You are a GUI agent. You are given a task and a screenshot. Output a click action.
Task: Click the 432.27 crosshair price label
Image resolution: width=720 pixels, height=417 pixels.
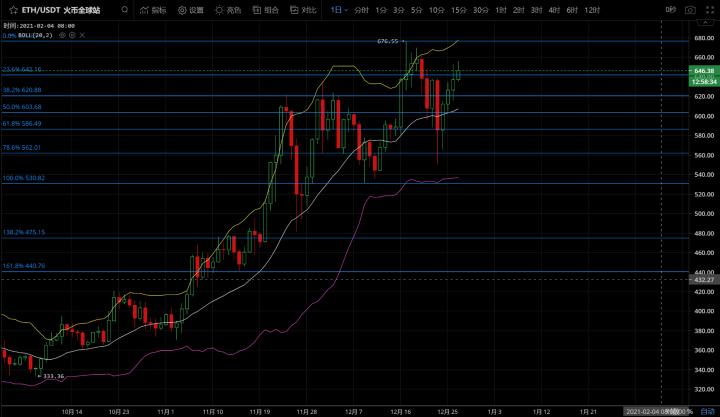pos(704,279)
